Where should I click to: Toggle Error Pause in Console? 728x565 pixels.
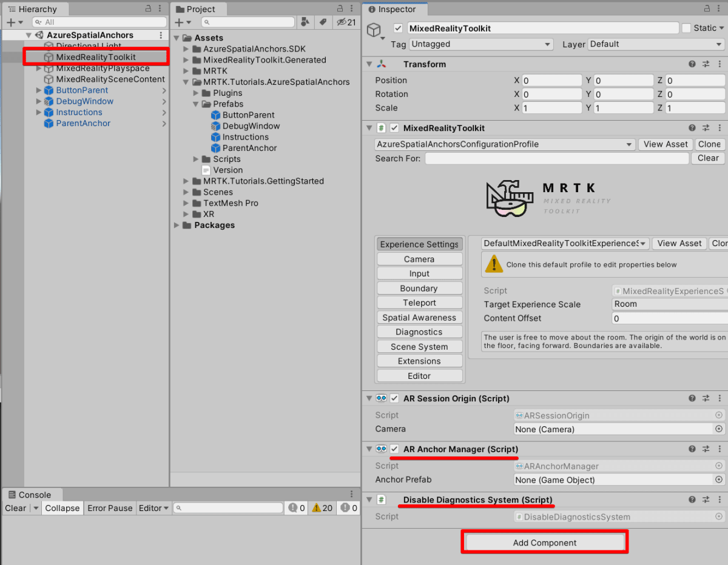pos(110,508)
